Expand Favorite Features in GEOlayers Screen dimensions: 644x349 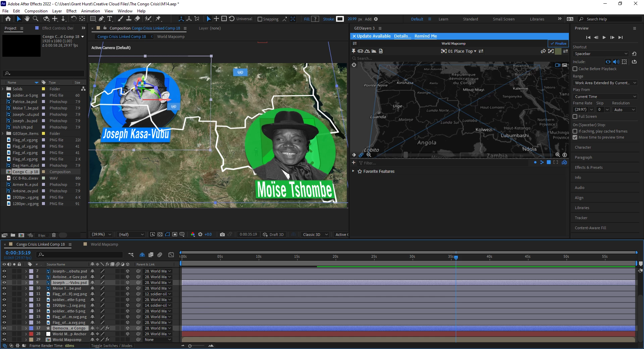pos(353,171)
